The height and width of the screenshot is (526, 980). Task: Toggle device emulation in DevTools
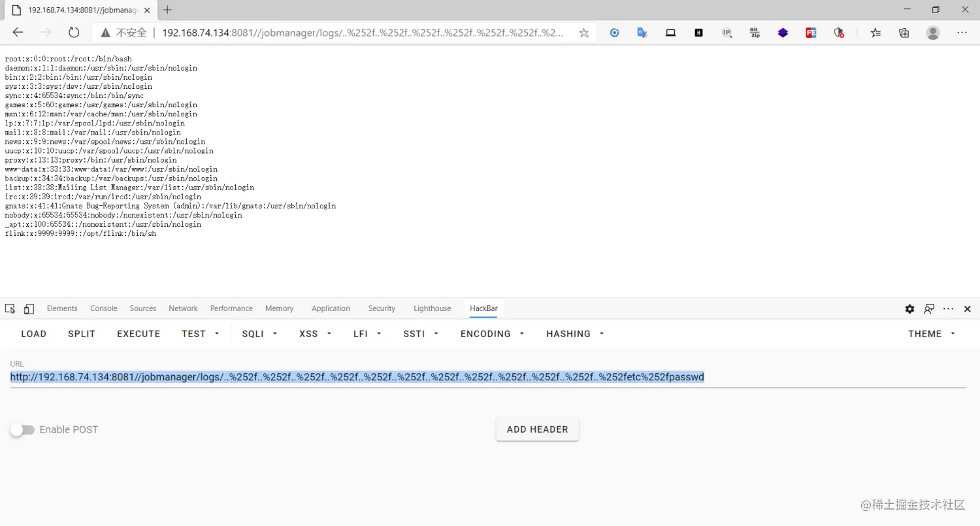(x=29, y=308)
